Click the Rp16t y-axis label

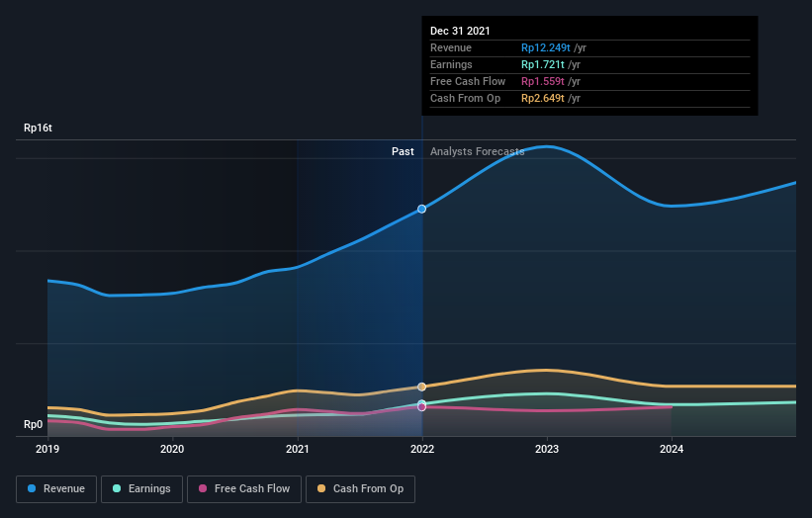(x=38, y=128)
